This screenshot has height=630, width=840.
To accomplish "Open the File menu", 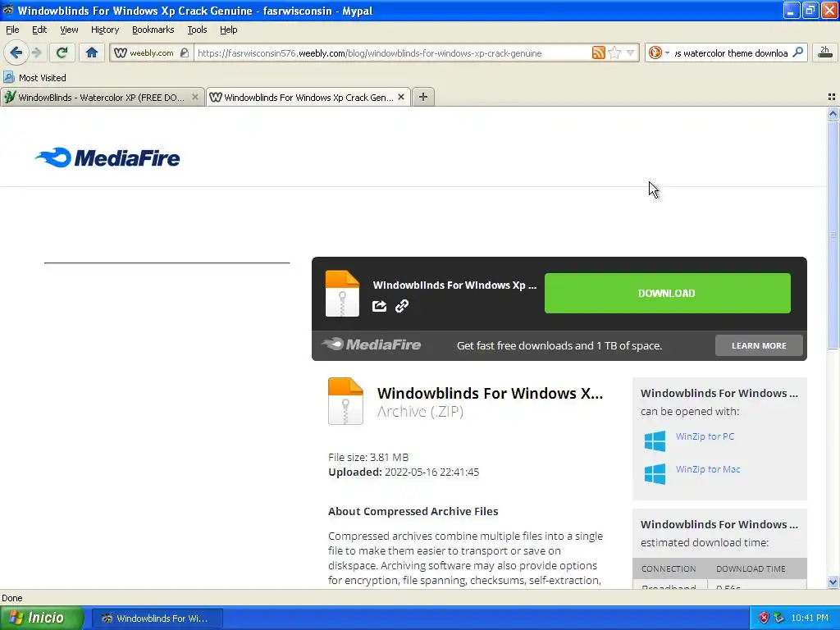I will [12, 30].
